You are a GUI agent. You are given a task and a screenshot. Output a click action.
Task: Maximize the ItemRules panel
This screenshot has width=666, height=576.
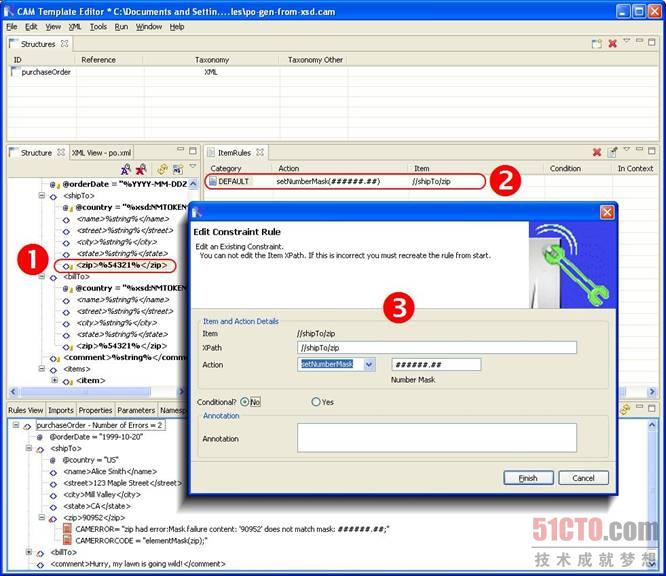pos(652,151)
